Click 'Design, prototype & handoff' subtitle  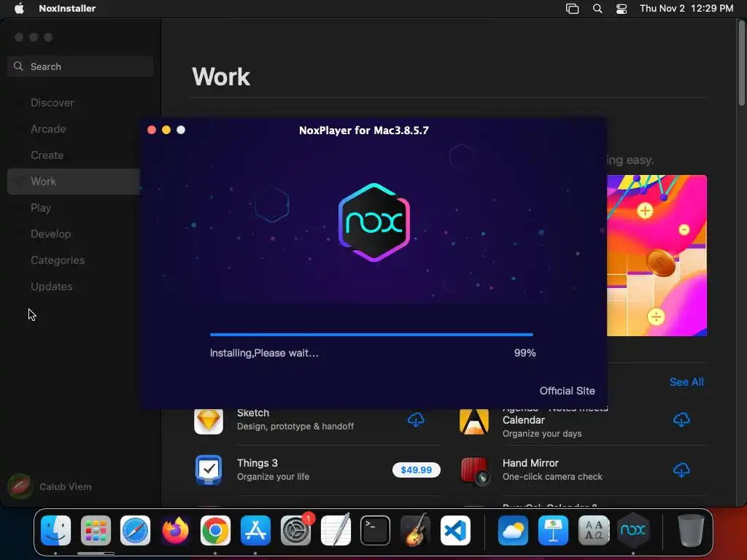tap(295, 426)
